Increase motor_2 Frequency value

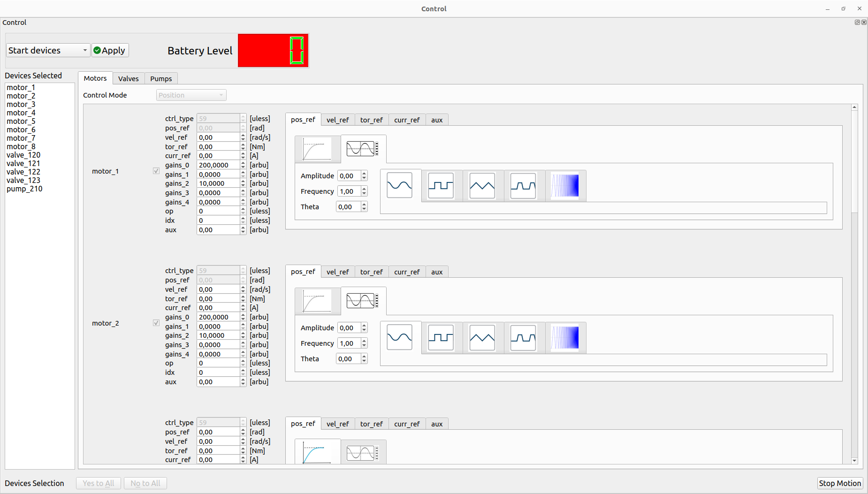coord(364,341)
